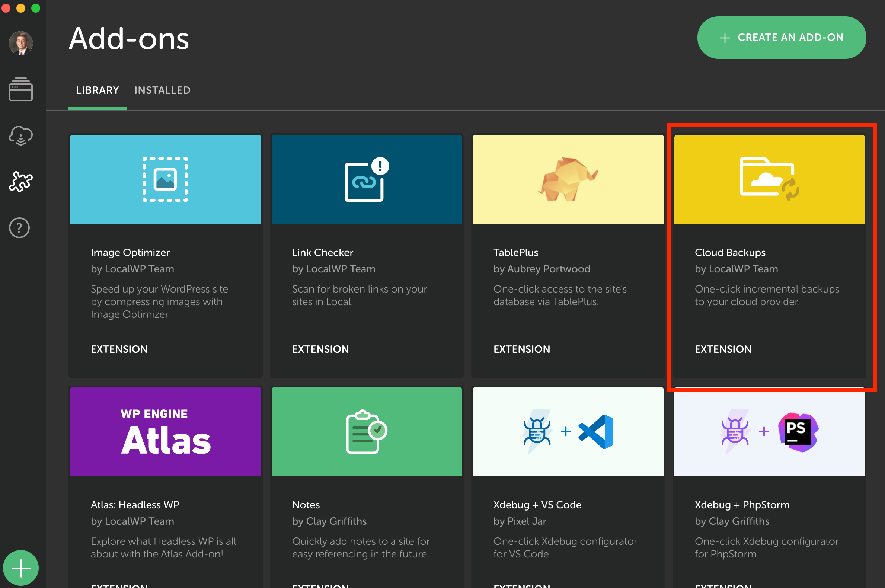This screenshot has width=885, height=588.
Task: Click 'Quickly add notes to a site' description
Action: [x=361, y=547]
